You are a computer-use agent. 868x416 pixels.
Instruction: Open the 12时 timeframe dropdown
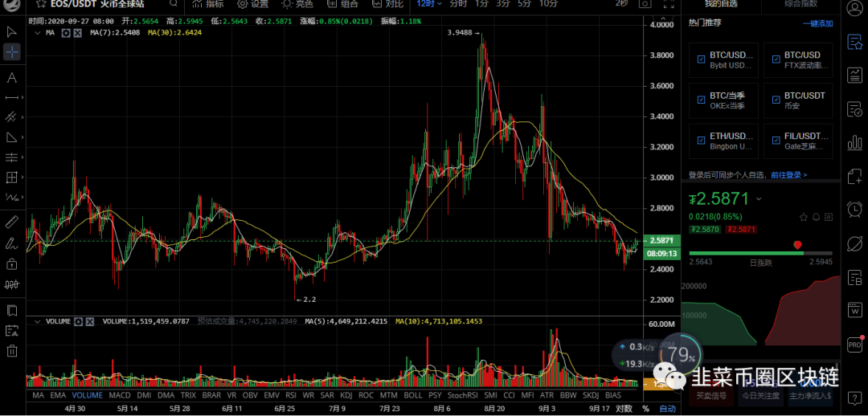coord(429,4)
